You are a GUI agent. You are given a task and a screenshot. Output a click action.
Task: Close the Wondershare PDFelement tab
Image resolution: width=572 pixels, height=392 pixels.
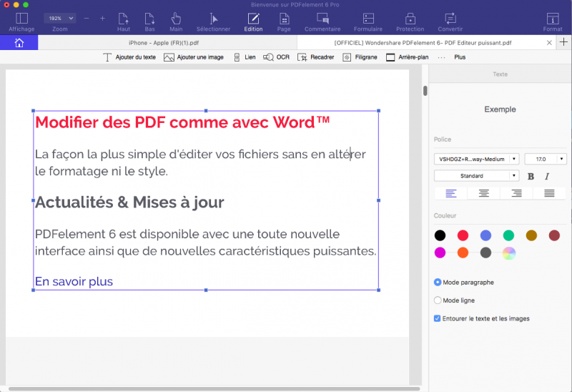pos(549,43)
